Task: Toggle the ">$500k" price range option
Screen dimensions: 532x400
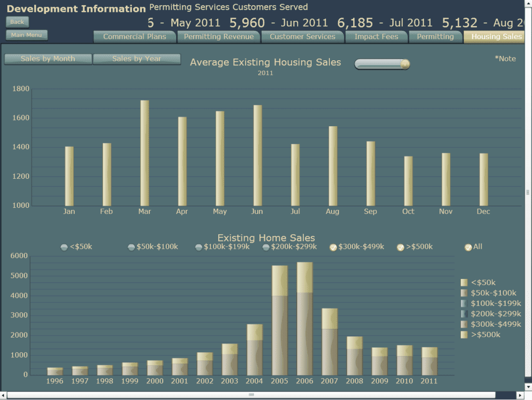Action: (400, 247)
